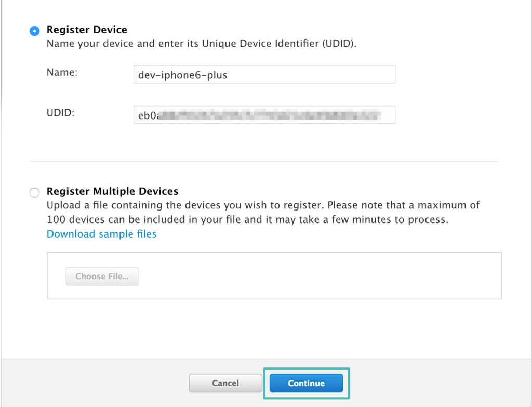Image resolution: width=532 pixels, height=407 pixels.
Task: Click the 'Name your device and enter' description
Action: 202,44
